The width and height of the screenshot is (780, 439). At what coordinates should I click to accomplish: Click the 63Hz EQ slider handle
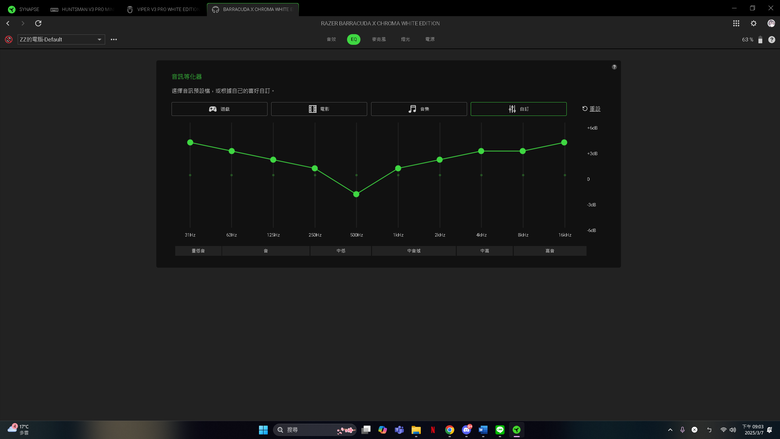232,151
